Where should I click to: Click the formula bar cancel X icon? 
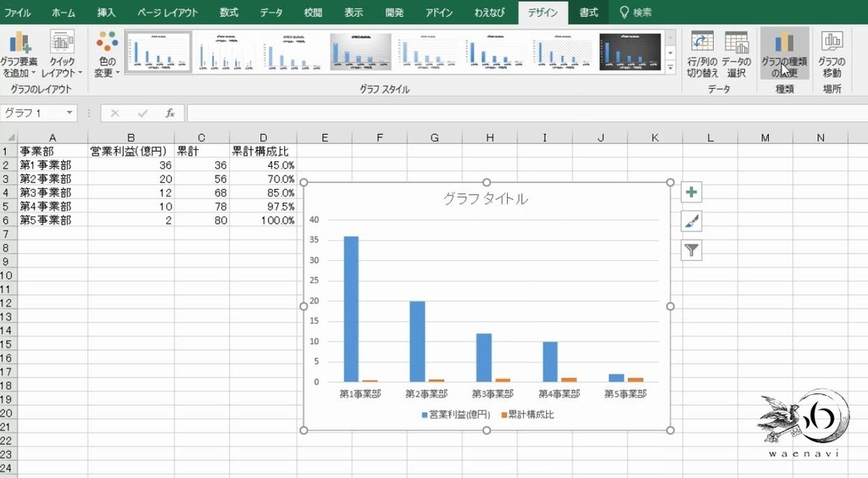(x=114, y=114)
